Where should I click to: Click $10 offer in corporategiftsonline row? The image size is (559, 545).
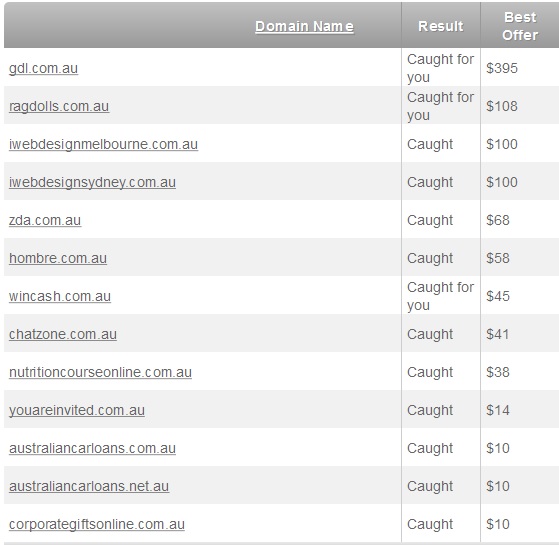pyautogui.click(x=498, y=524)
